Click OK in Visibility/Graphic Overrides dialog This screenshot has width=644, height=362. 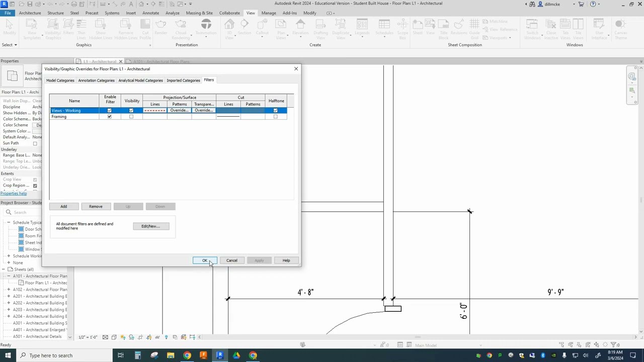pyautogui.click(x=205, y=260)
